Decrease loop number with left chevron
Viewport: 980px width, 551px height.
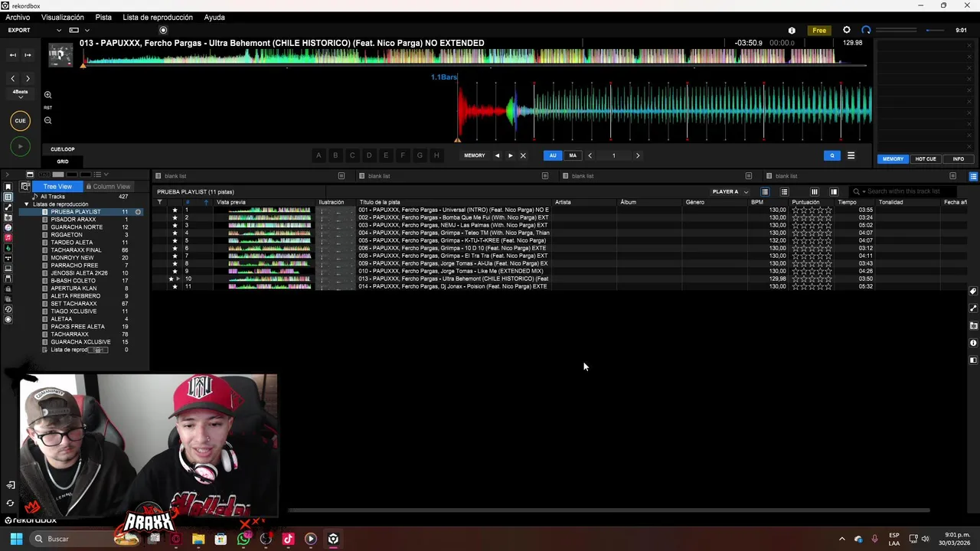[x=590, y=155]
